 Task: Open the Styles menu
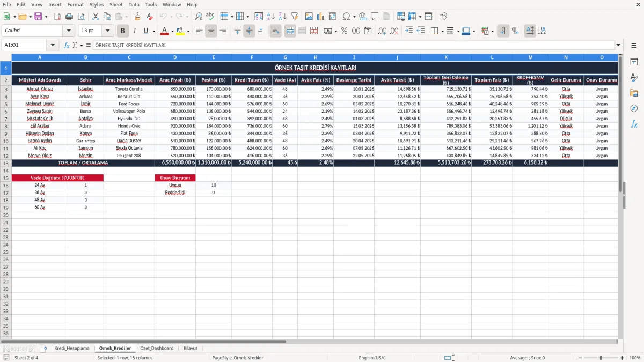coord(97,4)
